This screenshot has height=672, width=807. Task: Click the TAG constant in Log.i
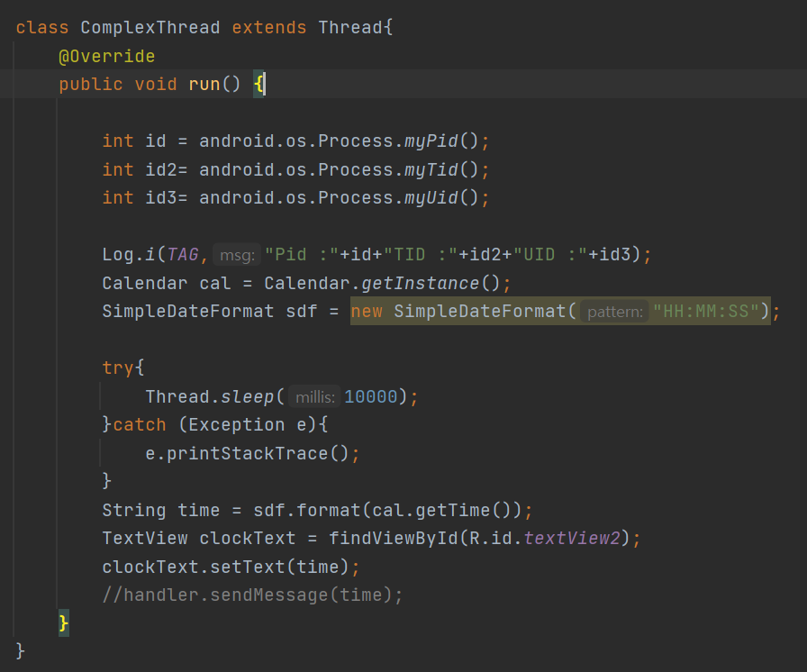(183, 254)
